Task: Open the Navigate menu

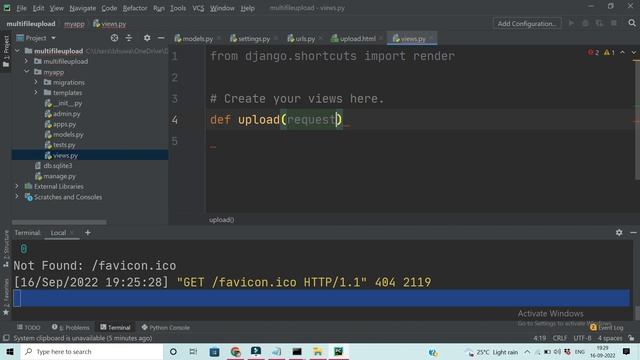Action: point(82,8)
